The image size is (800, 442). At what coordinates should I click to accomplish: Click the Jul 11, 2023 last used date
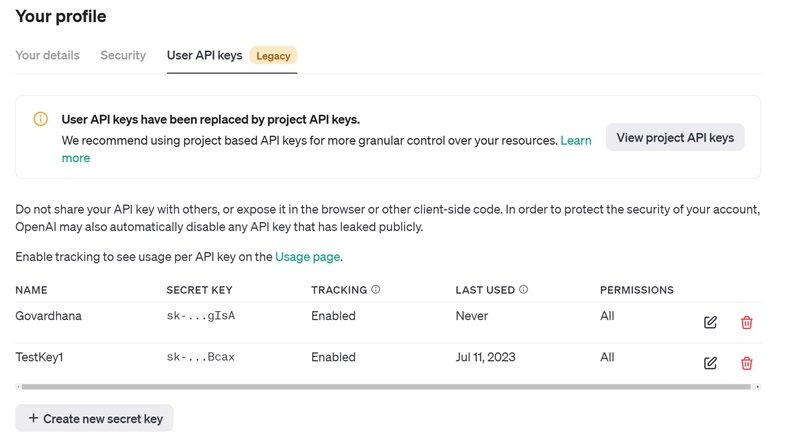tap(485, 357)
